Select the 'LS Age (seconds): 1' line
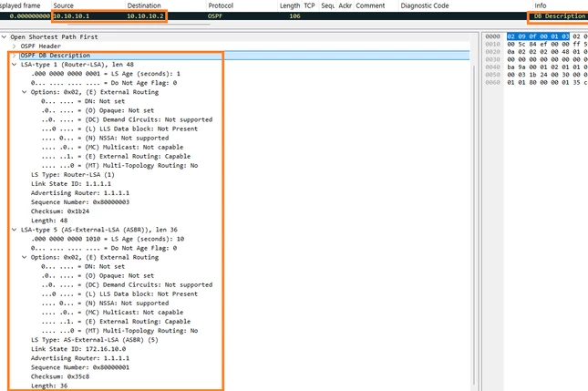This screenshot has width=588, height=391. (x=106, y=74)
